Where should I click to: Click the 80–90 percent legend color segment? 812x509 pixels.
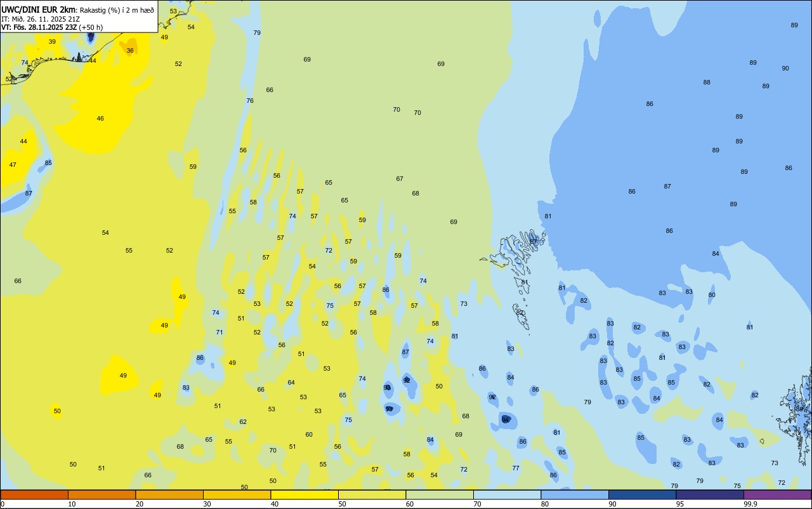pos(575,494)
